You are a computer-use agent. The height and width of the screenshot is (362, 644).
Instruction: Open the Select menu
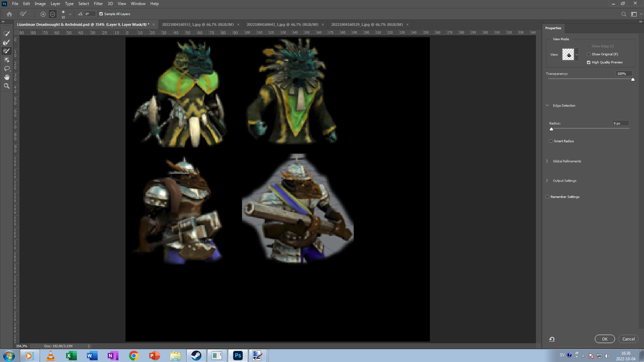tap(84, 4)
